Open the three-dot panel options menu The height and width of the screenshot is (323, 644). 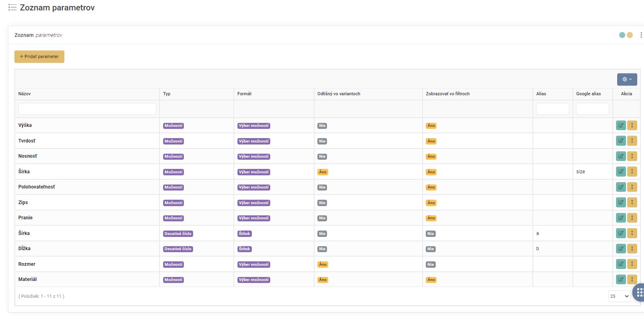641,35
